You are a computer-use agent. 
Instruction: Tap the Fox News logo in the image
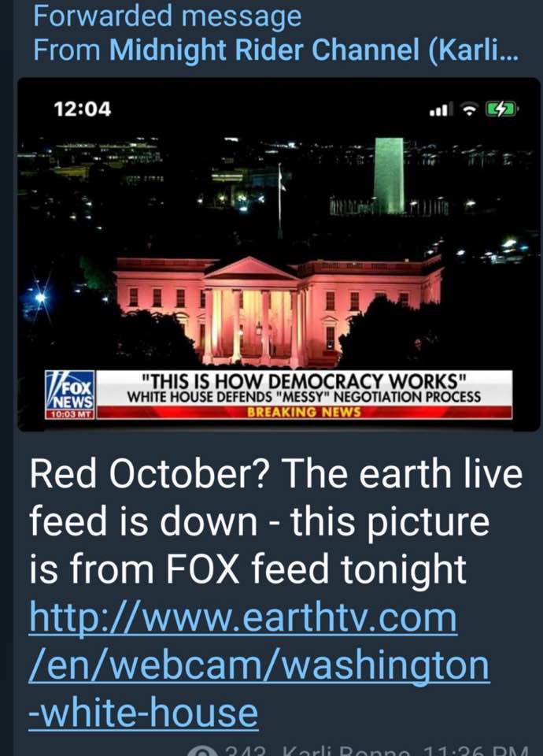(70, 391)
